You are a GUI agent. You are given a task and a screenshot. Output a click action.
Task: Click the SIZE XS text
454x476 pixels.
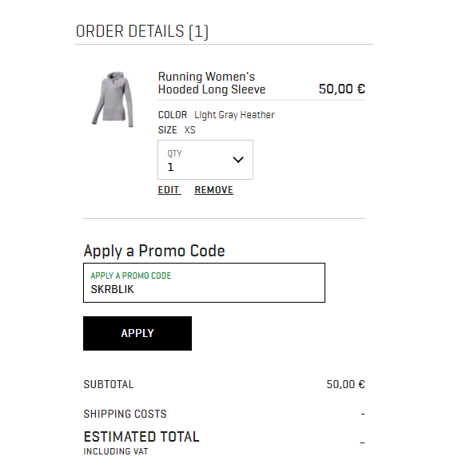pos(177,130)
